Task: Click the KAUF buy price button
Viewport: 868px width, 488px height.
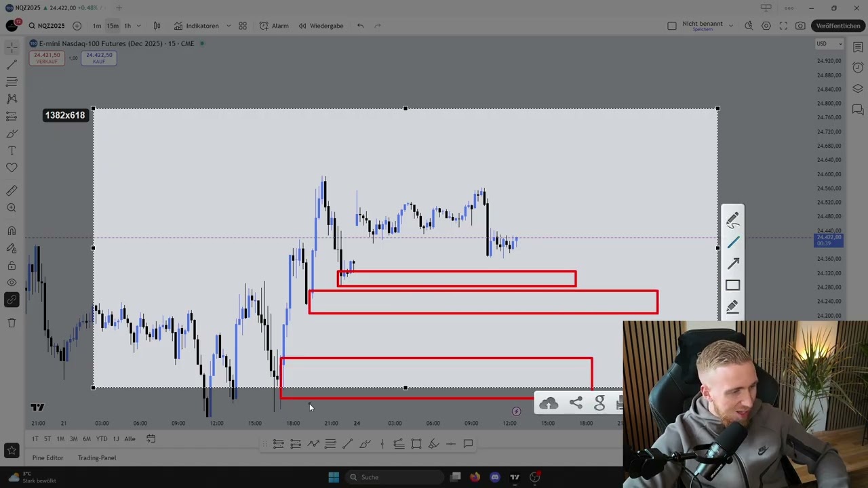Action: click(x=99, y=58)
